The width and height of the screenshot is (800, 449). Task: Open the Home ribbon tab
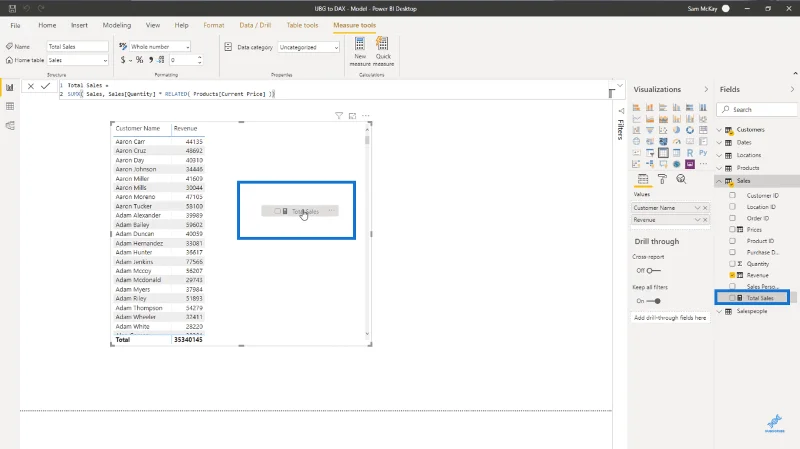point(47,25)
